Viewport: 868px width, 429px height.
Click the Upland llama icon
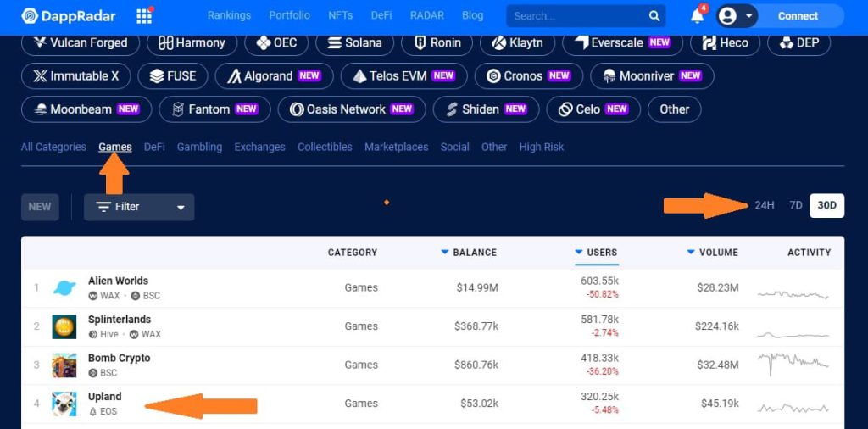(x=64, y=404)
